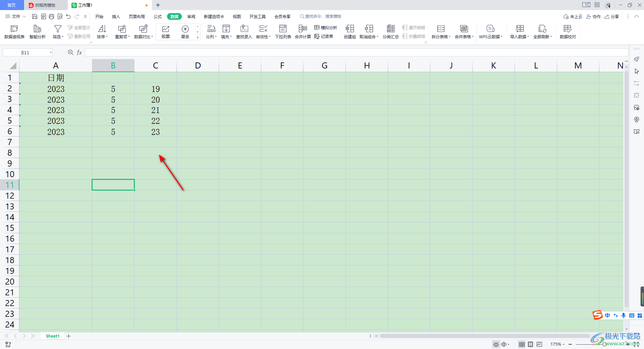Viewport: 644px width, 349px height.
Task: Select column B header
Action: coord(113,65)
